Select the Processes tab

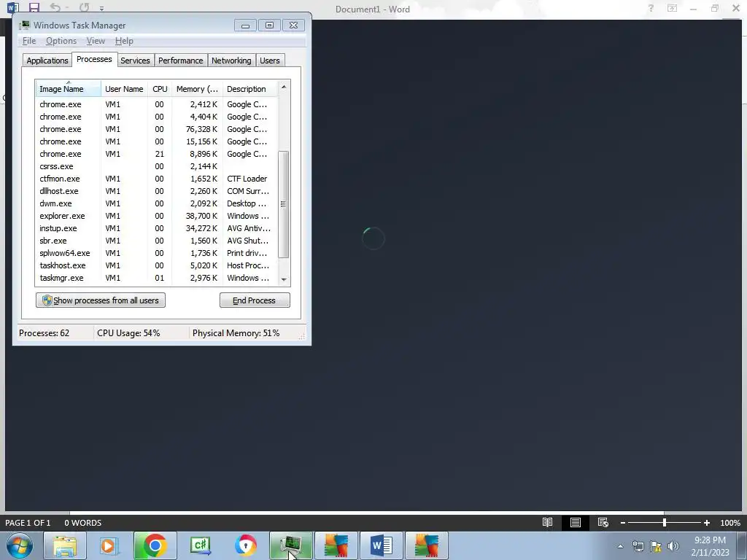[x=94, y=60]
